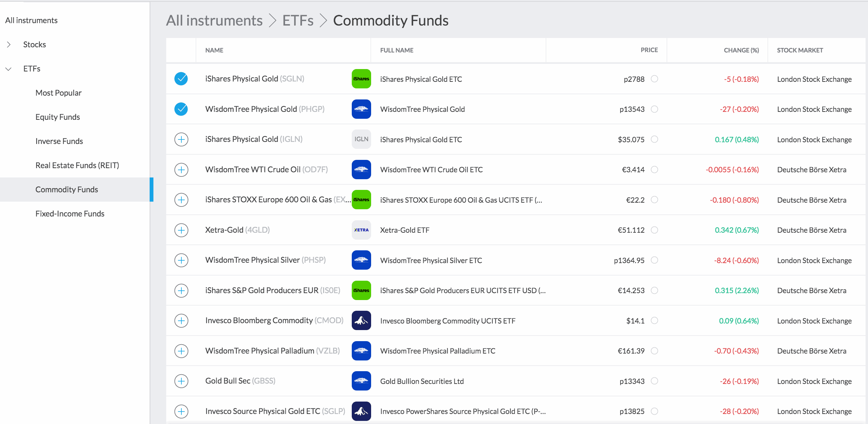868x424 pixels.
Task: Uncheck WisdomTree Physical Gold (PHGP)
Action: [181, 109]
